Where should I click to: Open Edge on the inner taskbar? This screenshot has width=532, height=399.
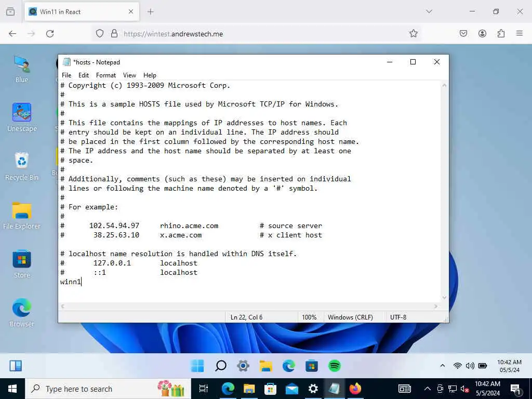pyautogui.click(x=289, y=366)
